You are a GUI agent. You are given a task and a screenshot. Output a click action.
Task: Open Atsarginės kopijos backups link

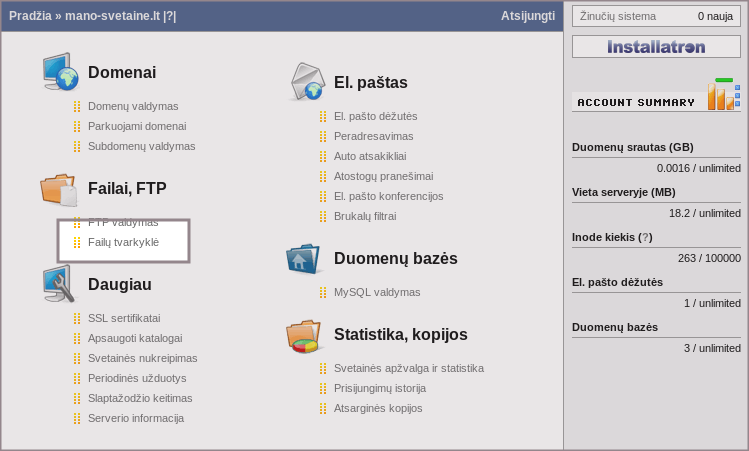(377, 408)
